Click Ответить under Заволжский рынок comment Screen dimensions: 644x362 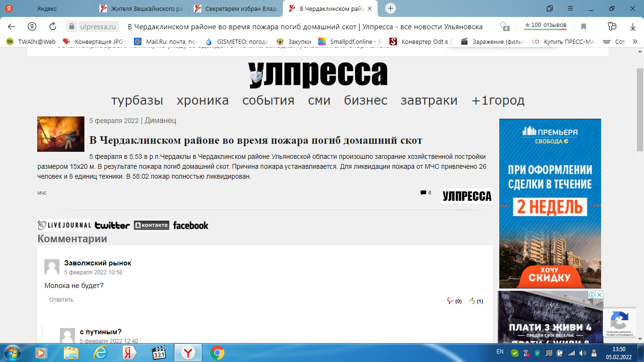pos(61,300)
